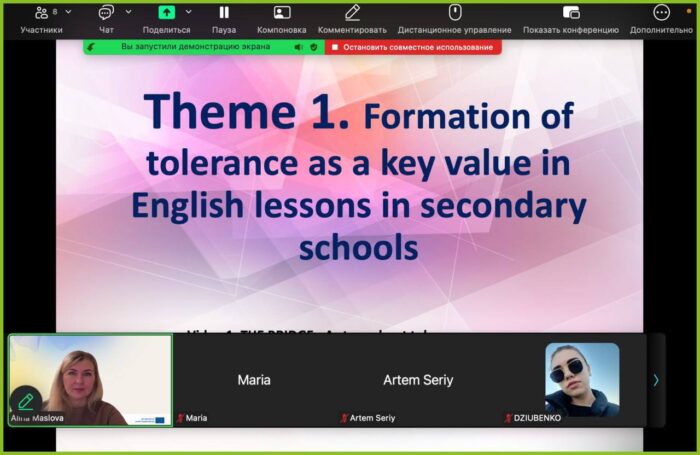Toggle shared sound speaker icon in green bar

pyautogui.click(x=298, y=47)
